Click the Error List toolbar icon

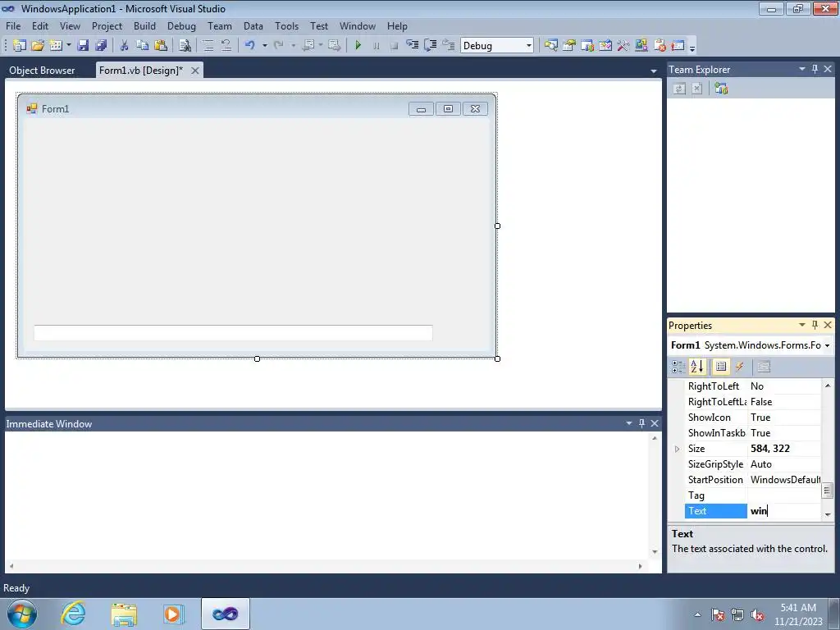pyautogui.click(x=660, y=46)
